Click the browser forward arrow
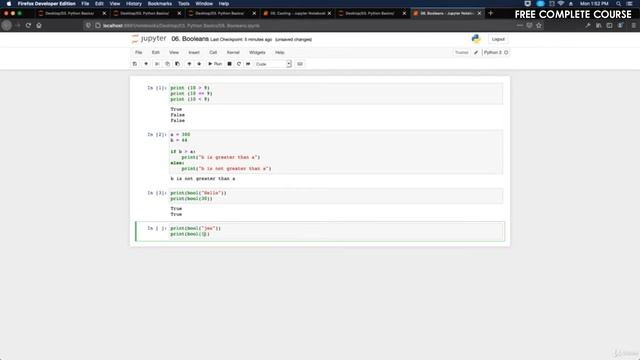 (18, 25)
